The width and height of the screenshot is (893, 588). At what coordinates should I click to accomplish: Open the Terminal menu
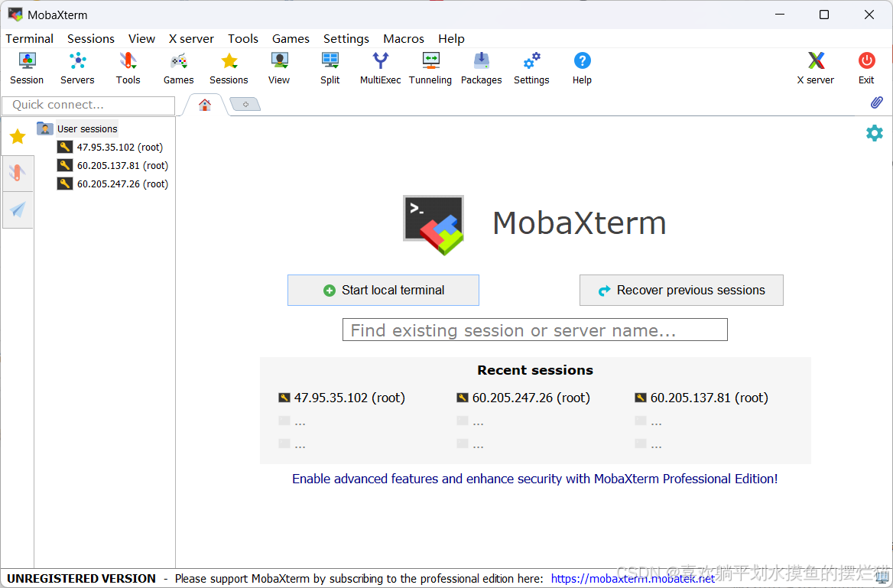coord(30,39)
